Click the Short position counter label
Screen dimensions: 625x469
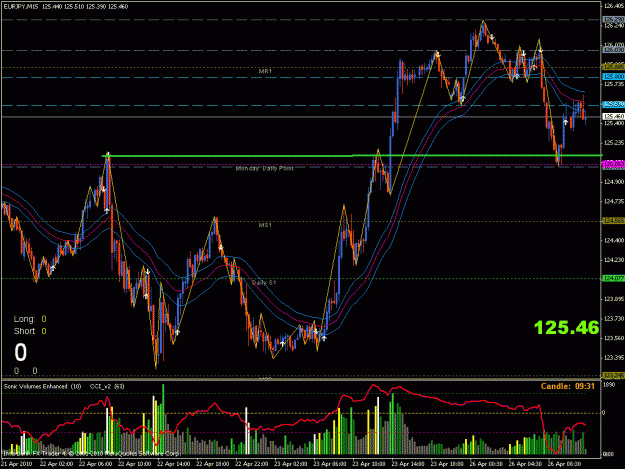pyautogui.click(x=24, y=331)
